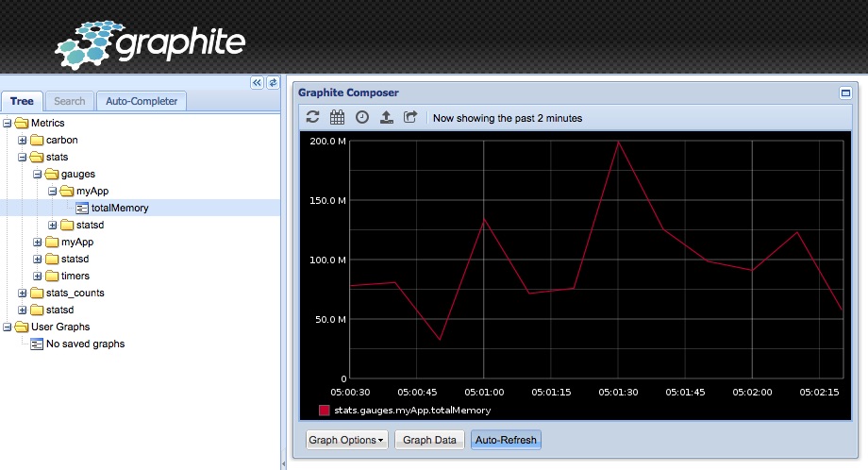Select the totalMemory metric in tree
The width and height of the screenshot is (868, 470).
pos(120,209)
